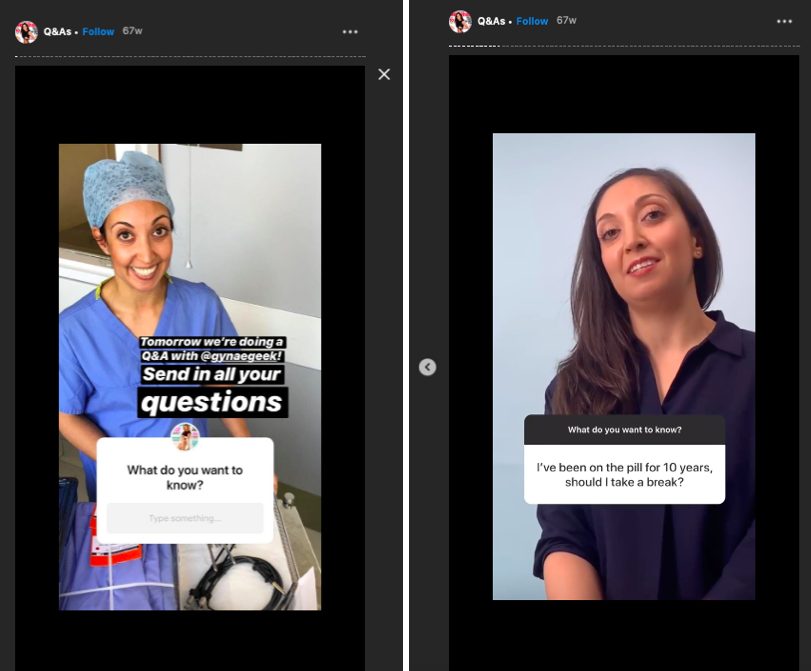Viewport: 811px width, 671px height.
Task: Click the small avatar atop the question sticker
Action: click(185, 436)
